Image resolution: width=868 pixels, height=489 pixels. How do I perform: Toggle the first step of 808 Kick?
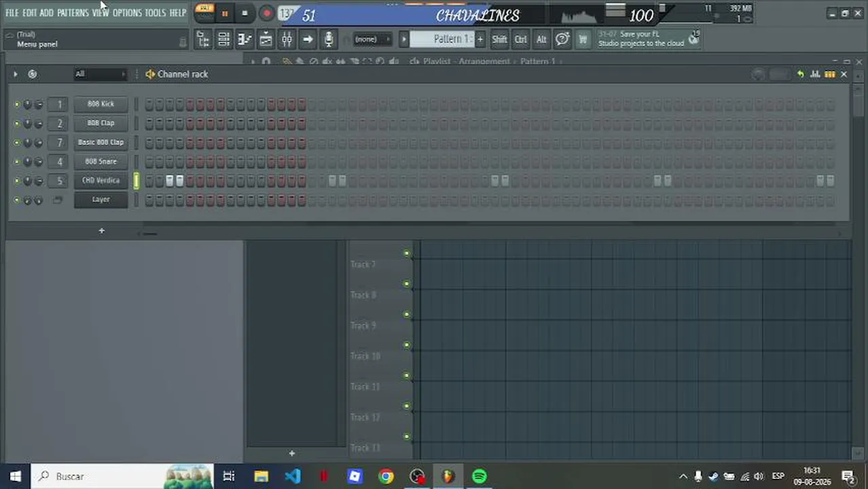(x=149, y=104)
